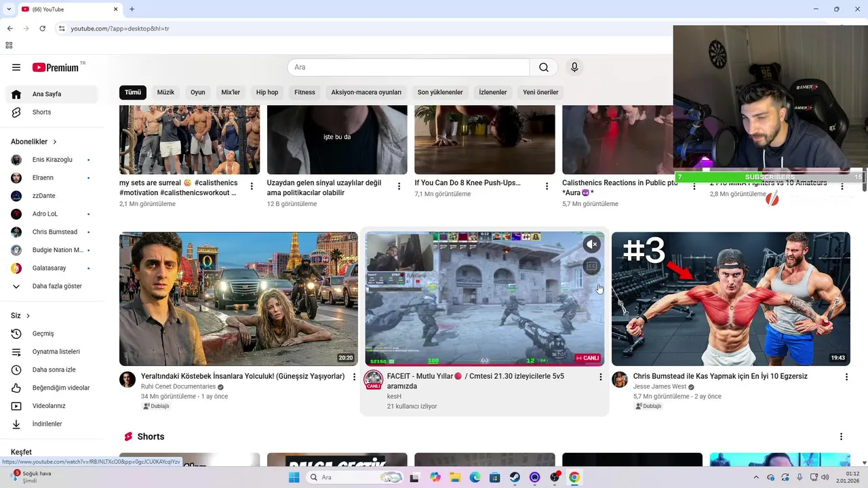Go back in browser history
The width and height of the screenshot is (868, 488).
tap(9, 28)
